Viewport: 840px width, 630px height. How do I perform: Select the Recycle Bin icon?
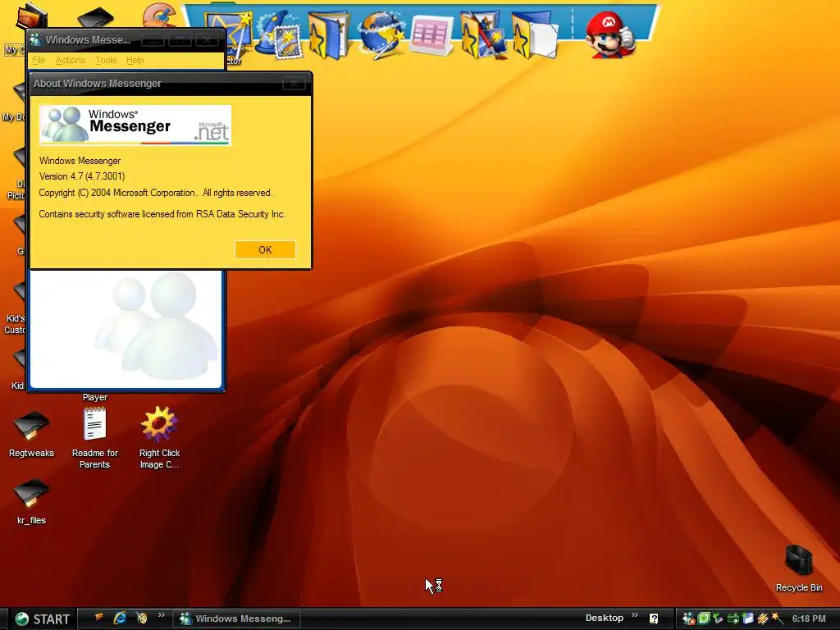[x=799, y=568]
